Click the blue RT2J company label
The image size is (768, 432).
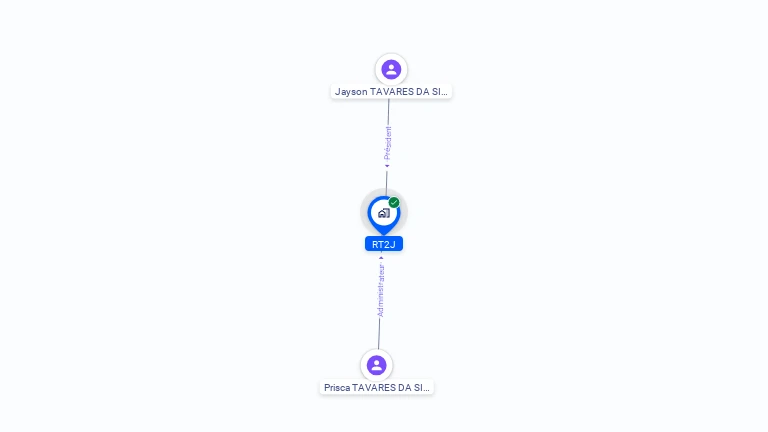(x=384, y=244)
